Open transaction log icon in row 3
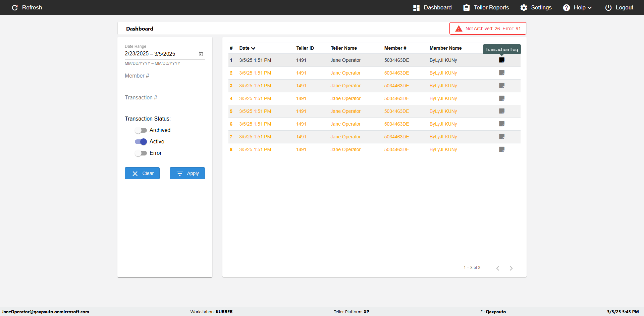The image size is (644, 316). [x=501, y=86]
